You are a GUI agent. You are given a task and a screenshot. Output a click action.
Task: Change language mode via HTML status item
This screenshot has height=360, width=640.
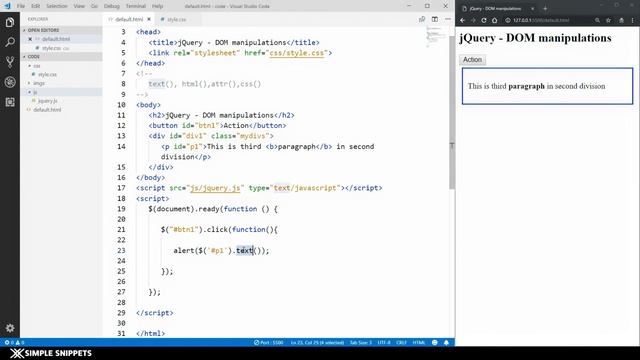point(419,342)
